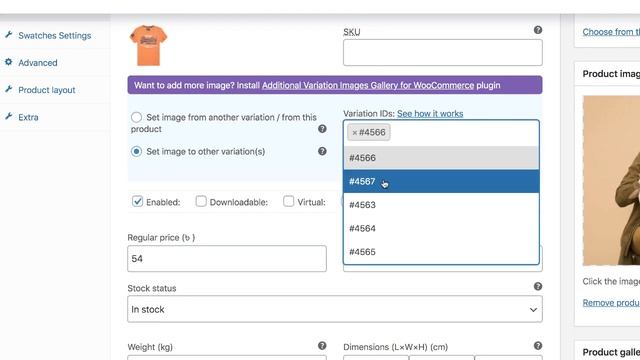Select 'Set image from another variation' radio

(136, 117)
